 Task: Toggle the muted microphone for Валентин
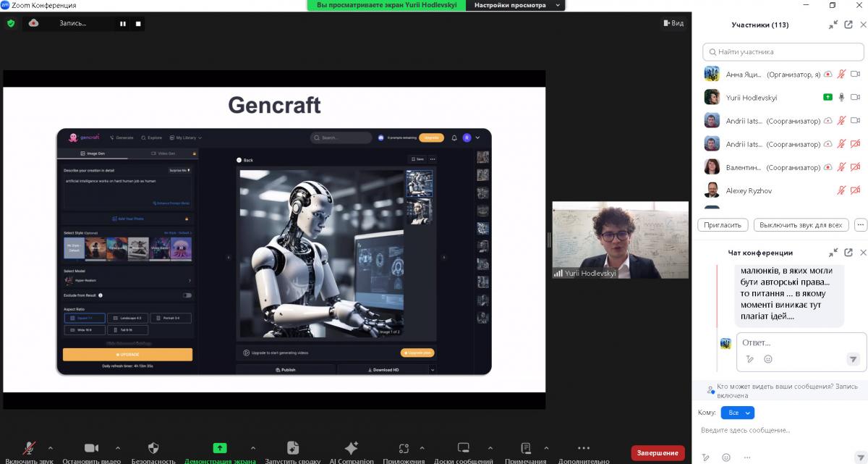[841, 167]
